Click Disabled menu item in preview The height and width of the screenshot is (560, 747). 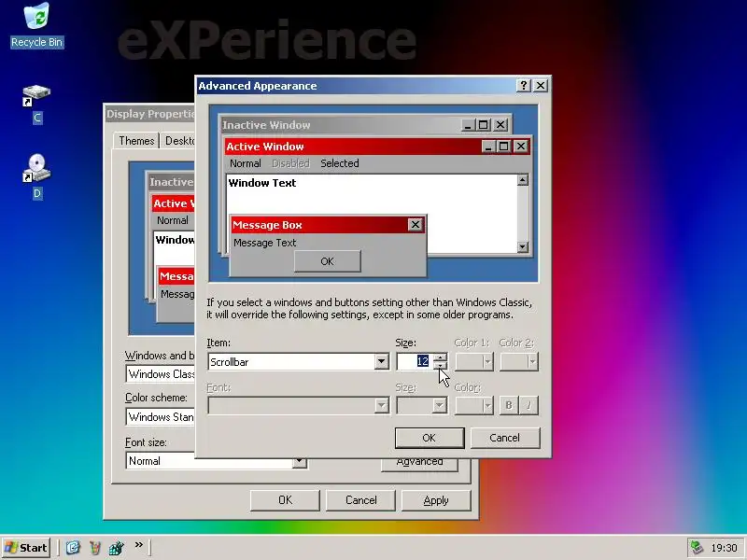pyautogui.click(x=290, y=163)
